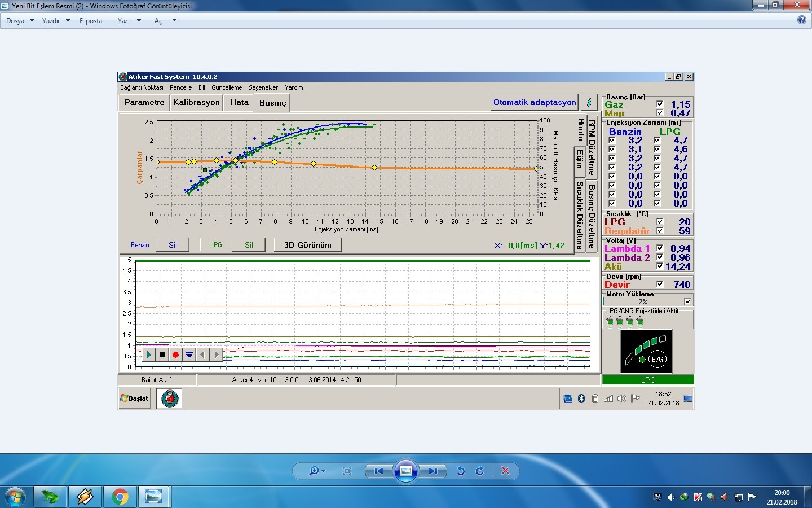Switch to the Photo Viewer taskbar button

point(154,497)
